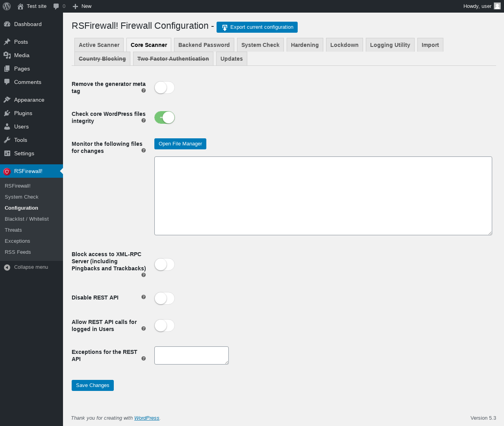Click help icon for core files integrity

pos(144,121)
